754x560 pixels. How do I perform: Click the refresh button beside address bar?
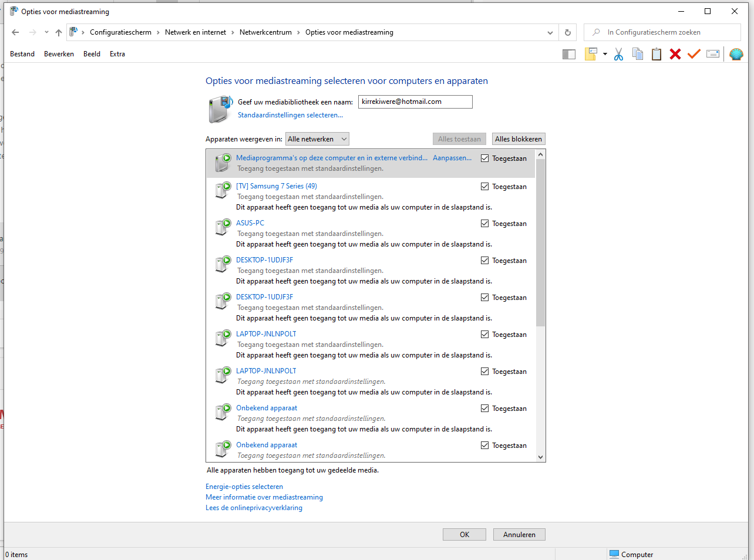point(567,32)
